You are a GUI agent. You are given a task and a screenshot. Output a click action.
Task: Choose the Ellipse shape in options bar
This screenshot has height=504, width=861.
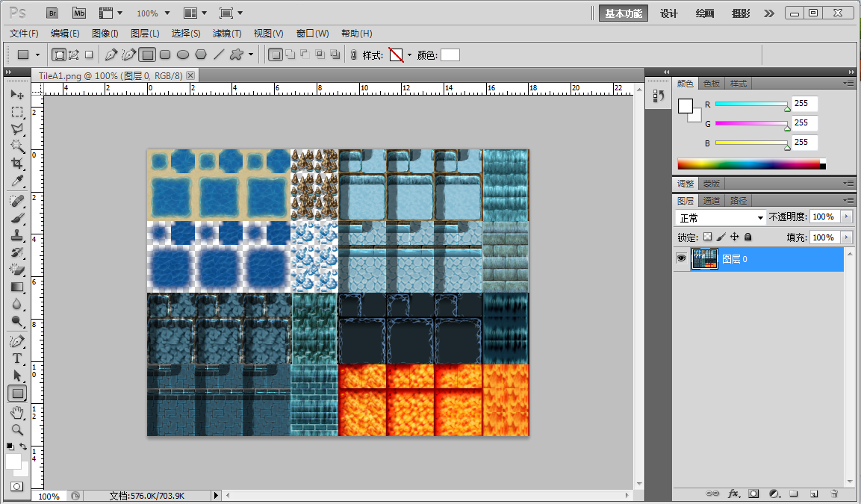[183, 55]
